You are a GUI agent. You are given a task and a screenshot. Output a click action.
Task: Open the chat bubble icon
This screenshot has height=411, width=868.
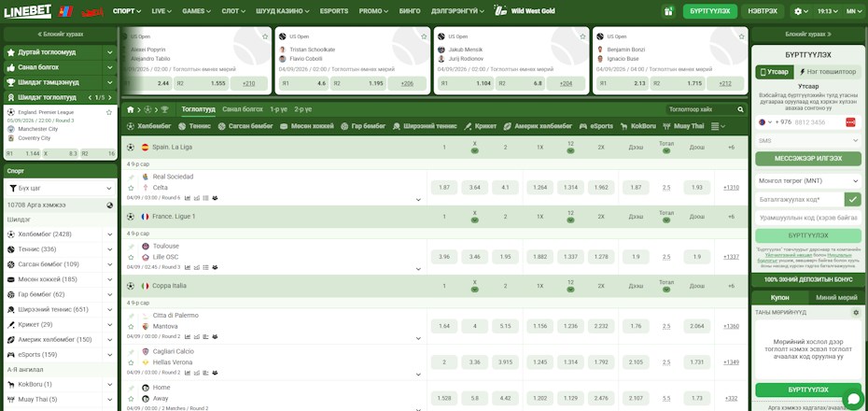852,400
